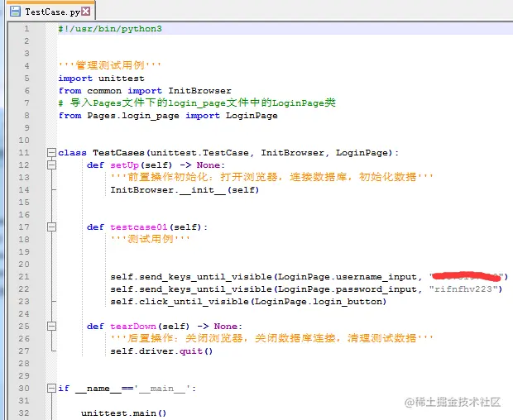Click the '管理测试用例' docstring on line 4

point(109,65)
